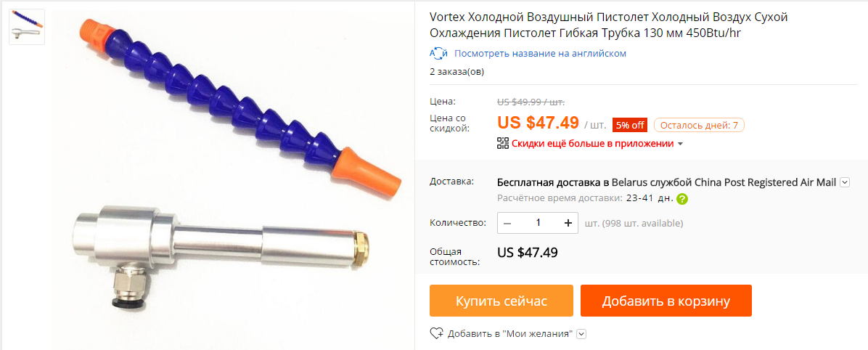The height and width of the screenshot is (350, 868).
Task: Click the 'Купить сейчас' button
Action: click(501, 301)
